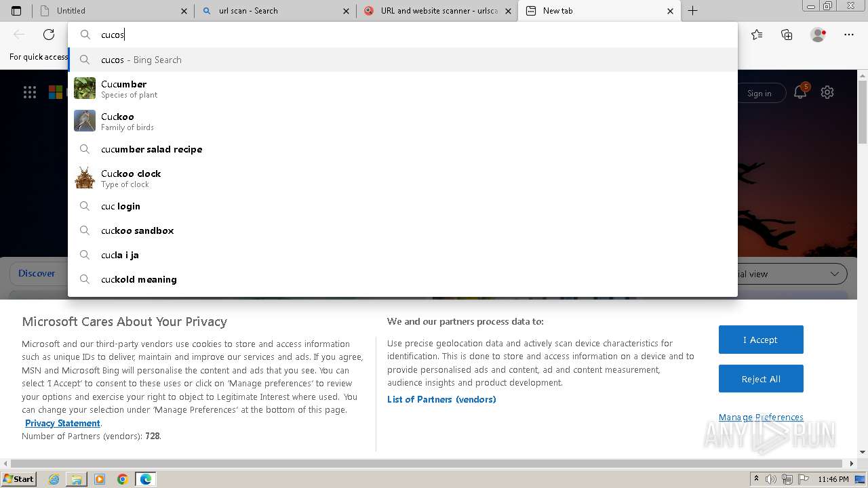The width and height of the screenshot is (868, 488).
Task: Choose the Cucumber species of plant suggestion
Action: pos(402,89)
